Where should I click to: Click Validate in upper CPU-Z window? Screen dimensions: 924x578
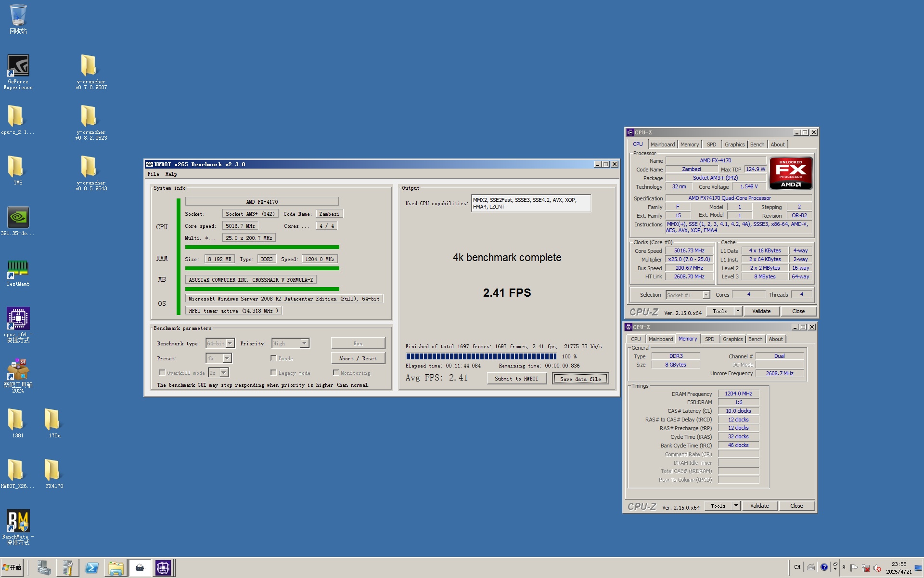(761, 311)
